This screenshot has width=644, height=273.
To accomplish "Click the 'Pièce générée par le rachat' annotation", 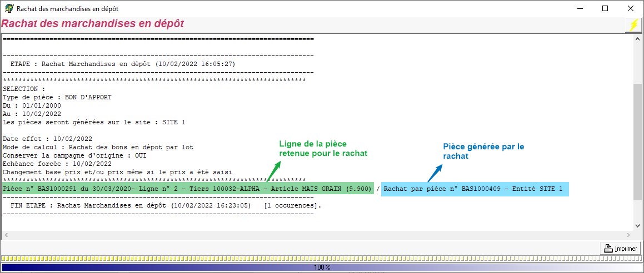I will coord(483,151).
